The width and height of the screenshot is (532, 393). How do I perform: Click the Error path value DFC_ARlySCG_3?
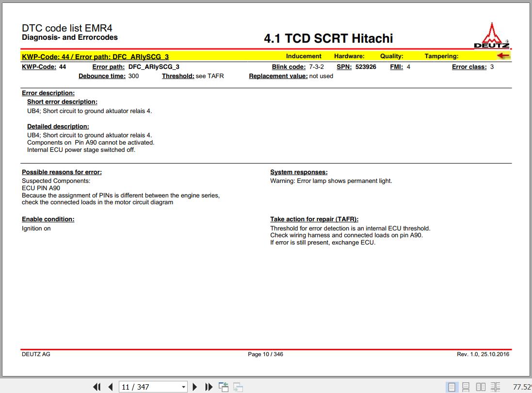(x=154, y=67)
